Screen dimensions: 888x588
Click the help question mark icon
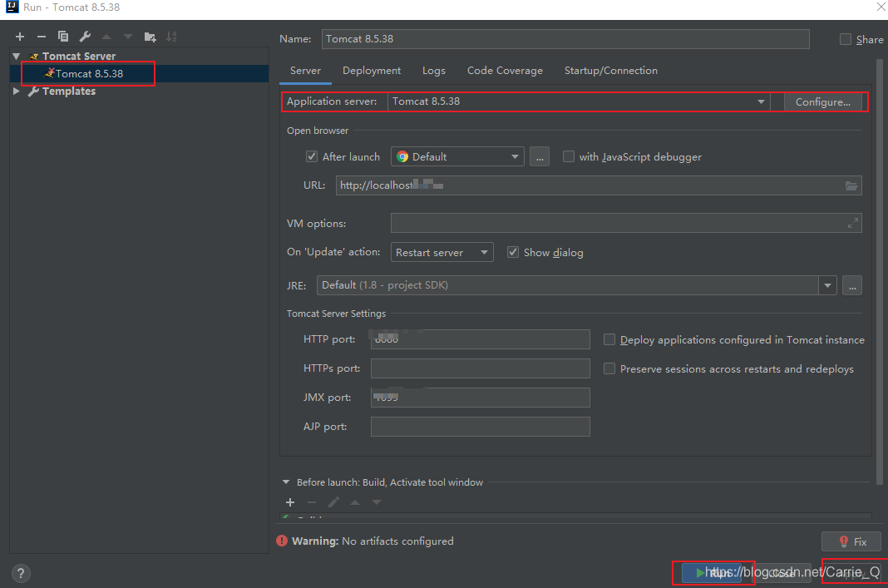point(21,573)
